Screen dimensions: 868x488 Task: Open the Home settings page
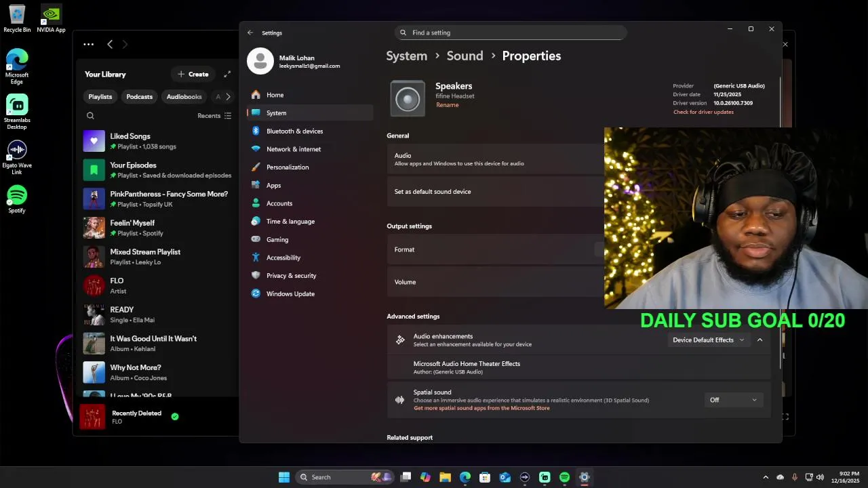(x=310, y=95)
